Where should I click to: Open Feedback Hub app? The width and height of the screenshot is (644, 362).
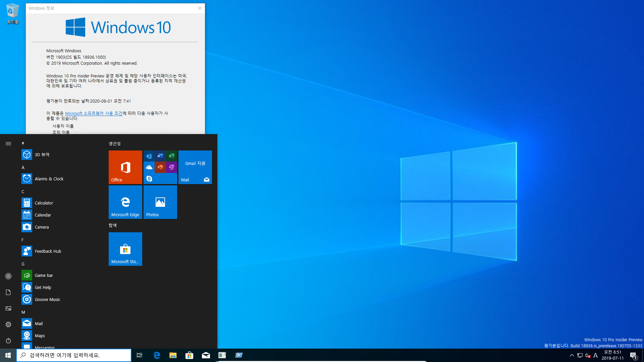(60, 251)
